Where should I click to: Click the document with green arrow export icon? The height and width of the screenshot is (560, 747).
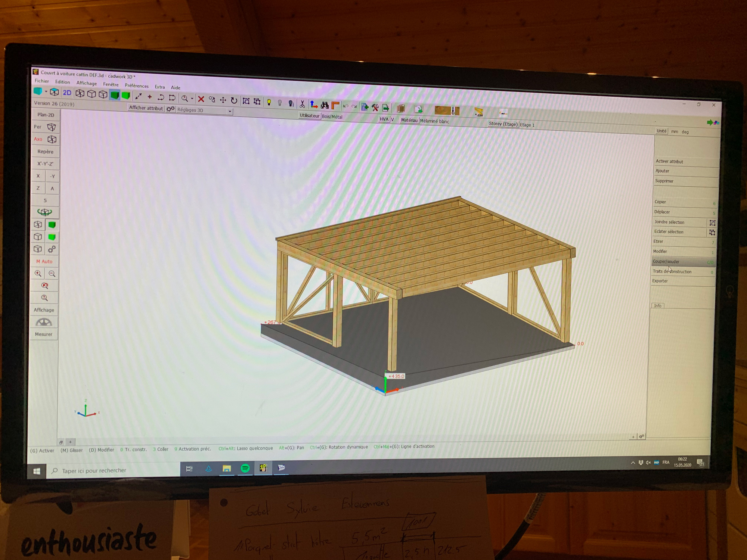(386, 108)
